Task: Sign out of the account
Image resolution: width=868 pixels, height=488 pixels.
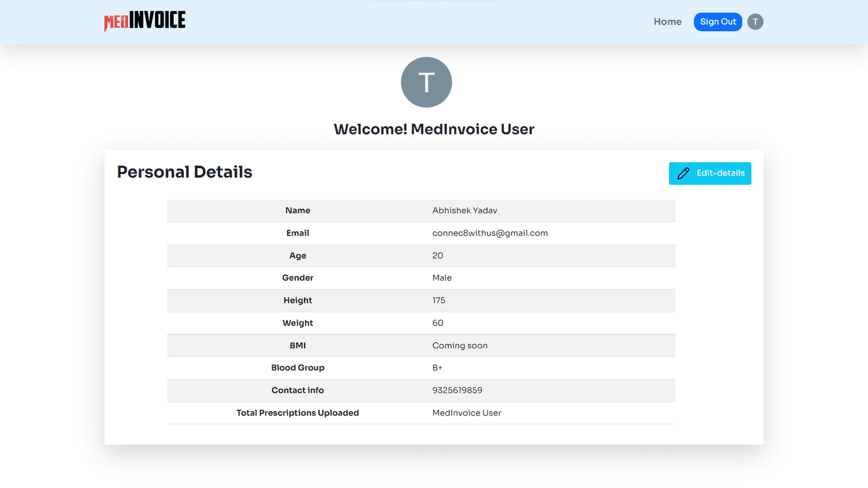Action: [718, 22]
